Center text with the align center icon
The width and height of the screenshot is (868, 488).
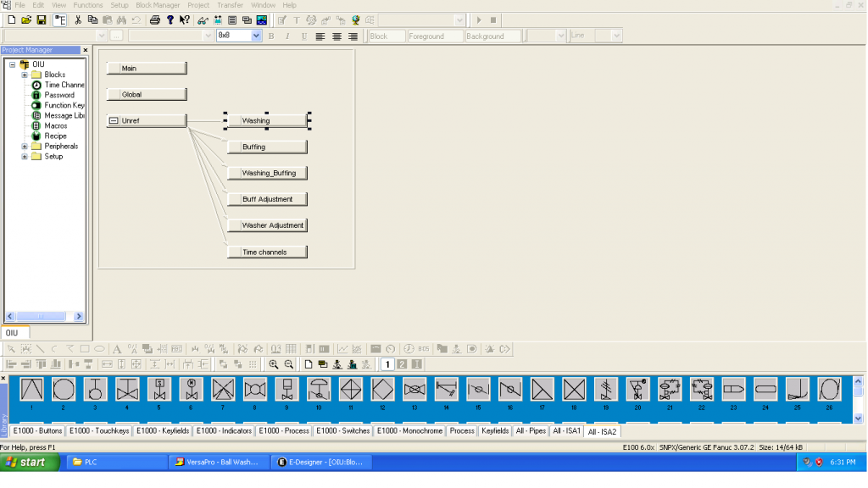pyautogui.click(x=337, y=36)
